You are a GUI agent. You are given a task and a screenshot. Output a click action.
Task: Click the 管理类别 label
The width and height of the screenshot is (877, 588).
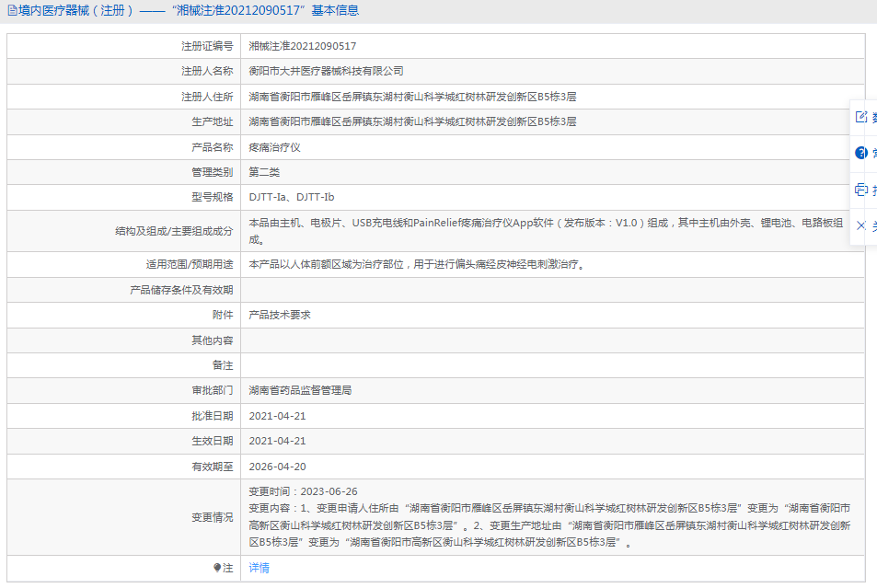[x=212, y=172]
